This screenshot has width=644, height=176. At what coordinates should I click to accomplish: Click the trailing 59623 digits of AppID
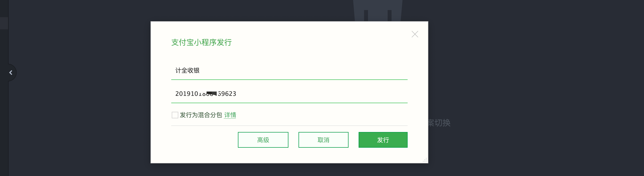pyautogui.click(x=227, y=94)
